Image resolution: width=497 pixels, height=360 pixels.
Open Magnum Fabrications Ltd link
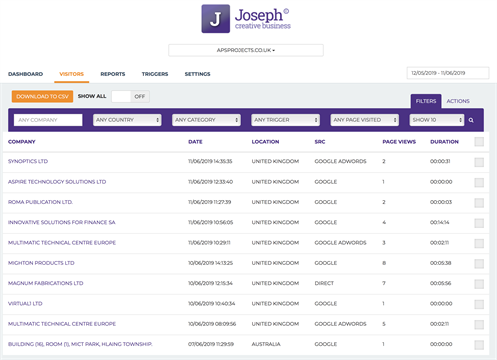point(46,283)
